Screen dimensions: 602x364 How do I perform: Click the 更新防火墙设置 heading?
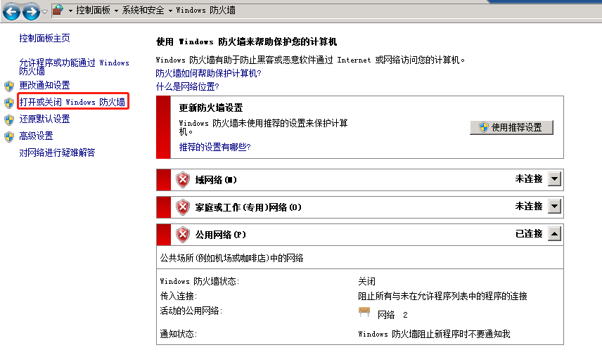[x=211, y=108]
